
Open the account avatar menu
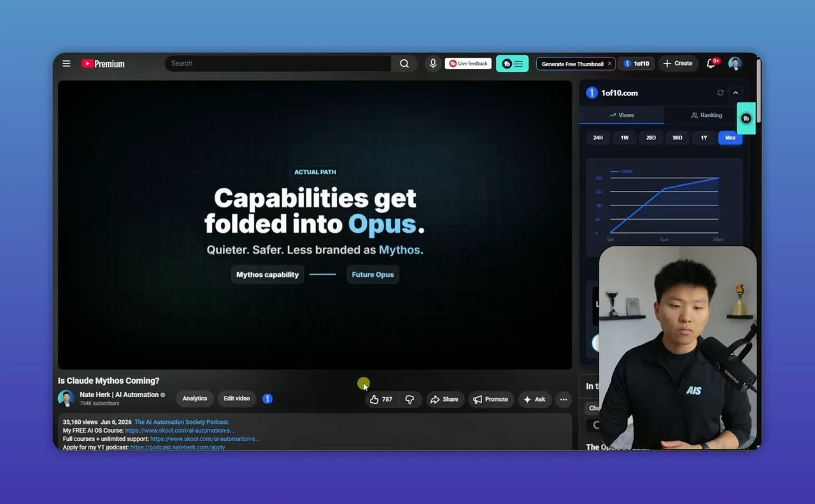coord(735,64)
